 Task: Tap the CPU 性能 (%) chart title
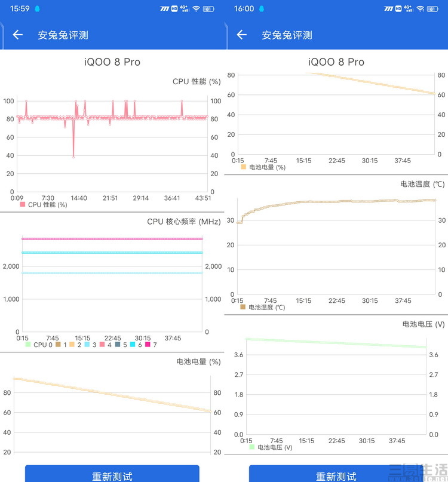click(197, 81)
